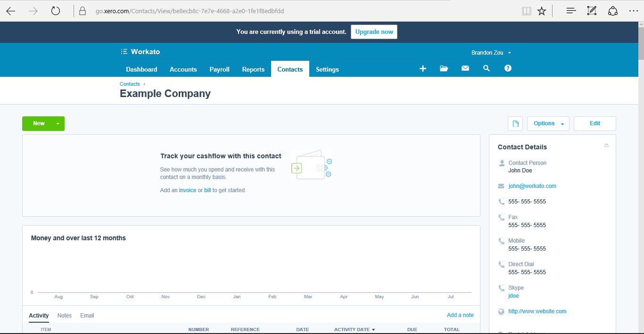Expand the Options dropdown
The width and height of the screenshot is (644, 334).
tap(548, 123)
